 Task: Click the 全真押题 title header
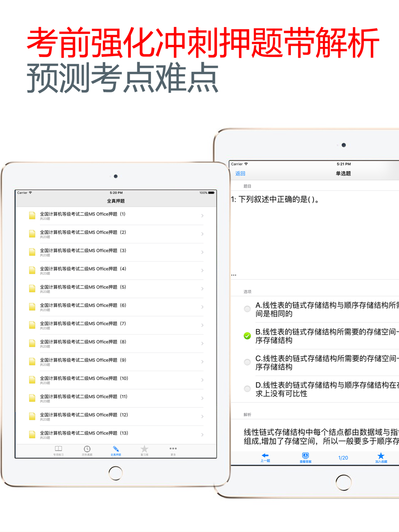pos(116,201)
